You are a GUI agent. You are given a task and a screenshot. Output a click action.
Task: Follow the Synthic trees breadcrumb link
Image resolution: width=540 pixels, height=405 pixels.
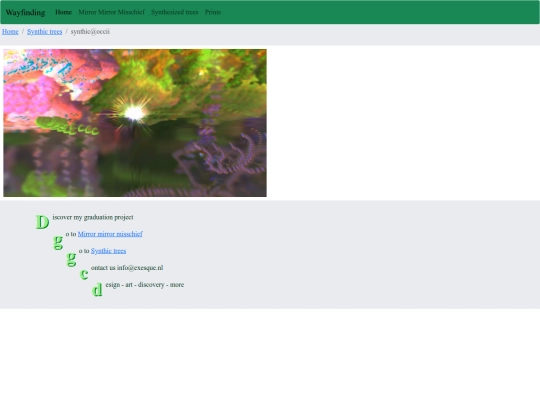point(45,32)
